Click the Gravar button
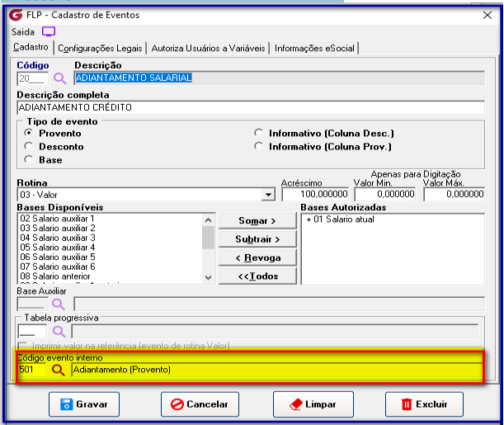The width and height of the screenshot is (504, 425). (84, 404)
